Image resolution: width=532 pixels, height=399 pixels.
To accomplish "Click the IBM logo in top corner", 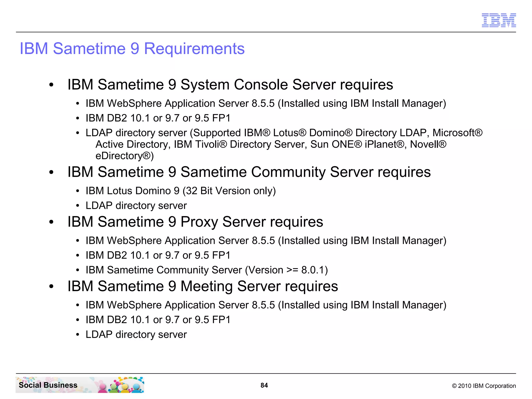I will [499, 20].
